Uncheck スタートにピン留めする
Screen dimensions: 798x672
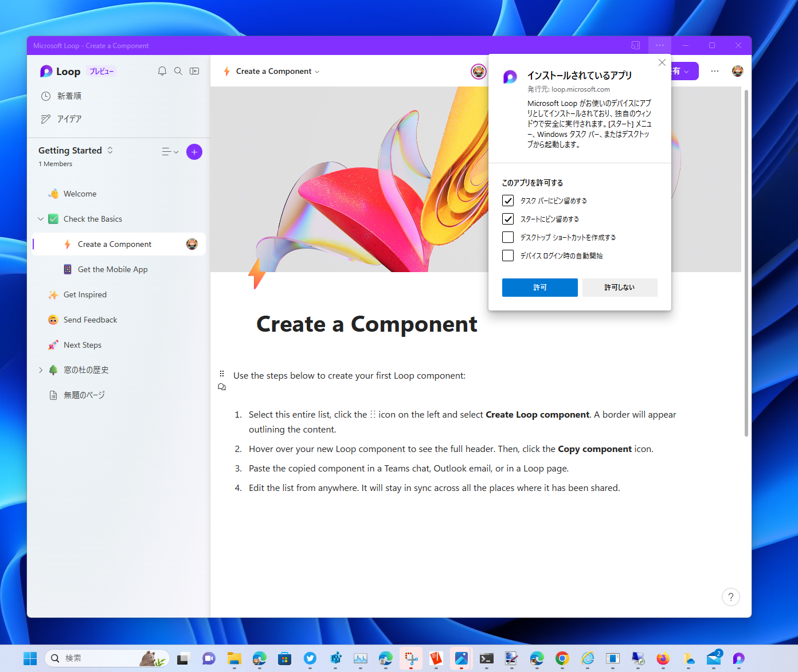508,219
